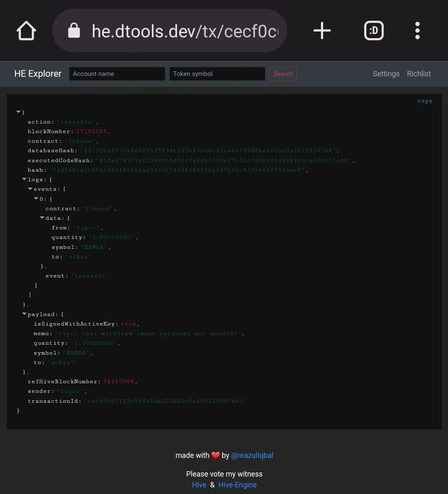Click the action value 'transfer'
Viewport: 448px width, 494px height.
point(76,122)
